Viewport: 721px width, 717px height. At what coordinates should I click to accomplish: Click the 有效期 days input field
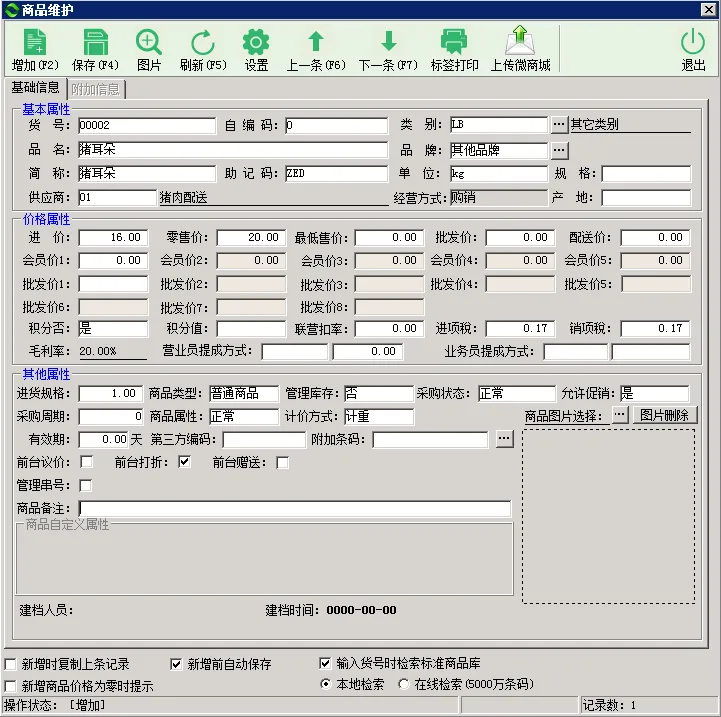click(x=103, y=440)
